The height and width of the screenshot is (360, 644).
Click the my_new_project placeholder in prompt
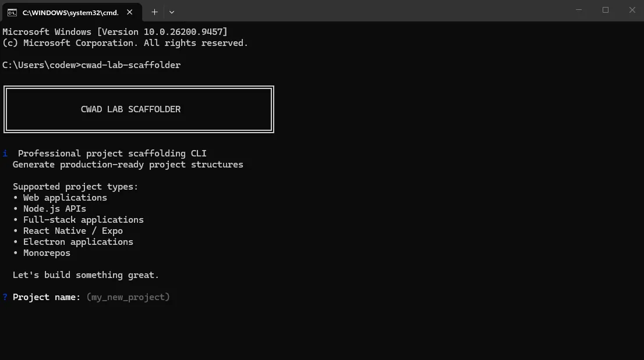[x=128, y=297]
